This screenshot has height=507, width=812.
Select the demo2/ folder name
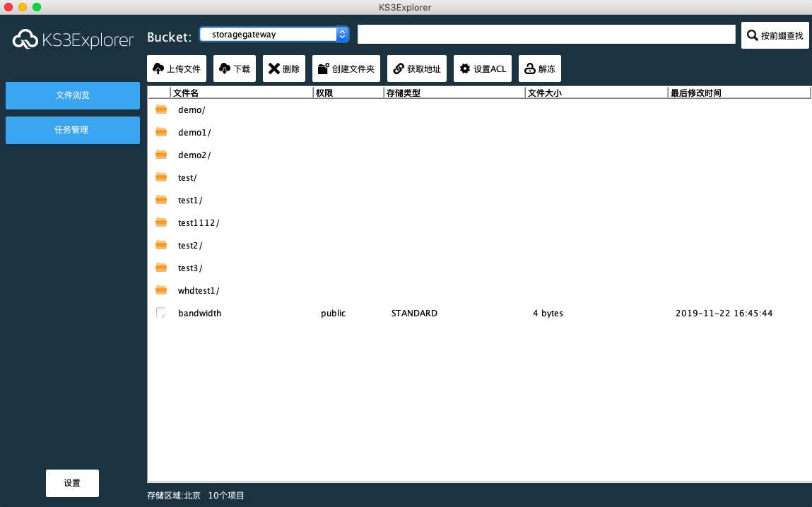(194, 155)
